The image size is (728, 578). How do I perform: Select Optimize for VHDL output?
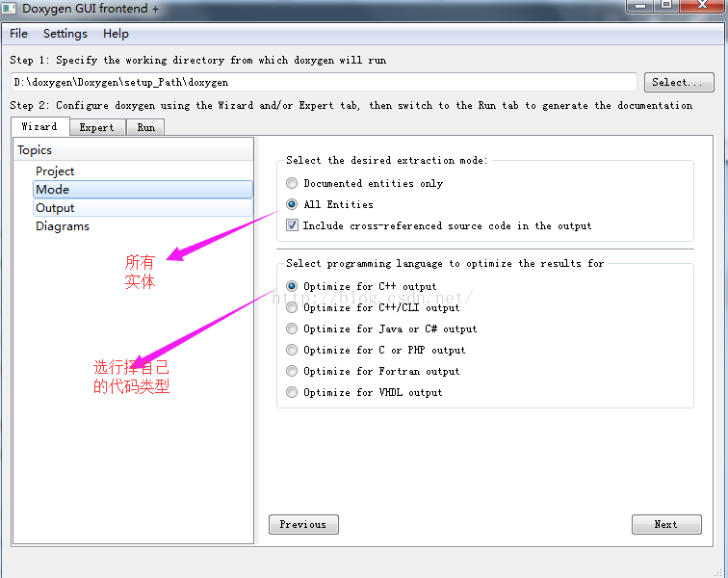364,392
